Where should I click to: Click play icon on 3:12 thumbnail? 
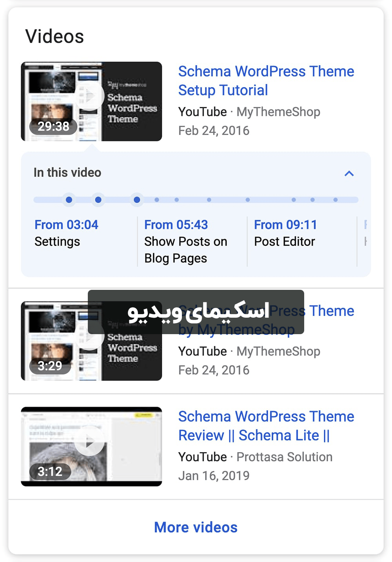point(90,441)
